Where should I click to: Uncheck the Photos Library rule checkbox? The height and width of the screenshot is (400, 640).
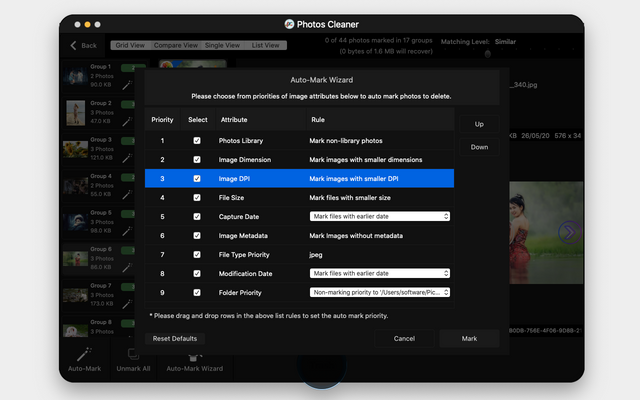tap(197, 140)
